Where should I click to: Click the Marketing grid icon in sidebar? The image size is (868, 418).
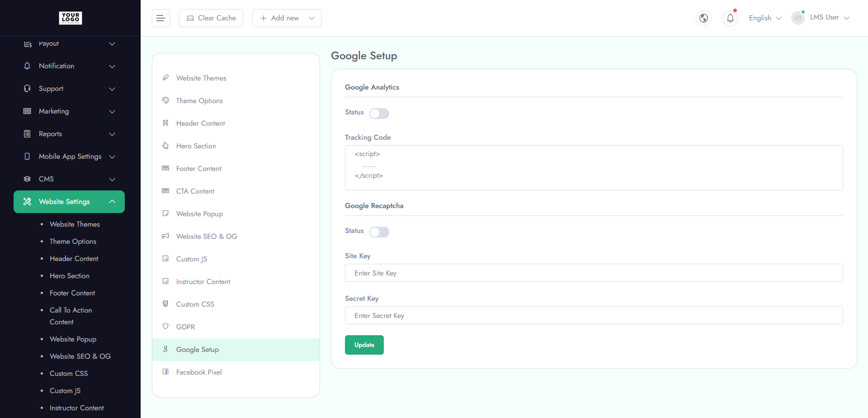27,111
